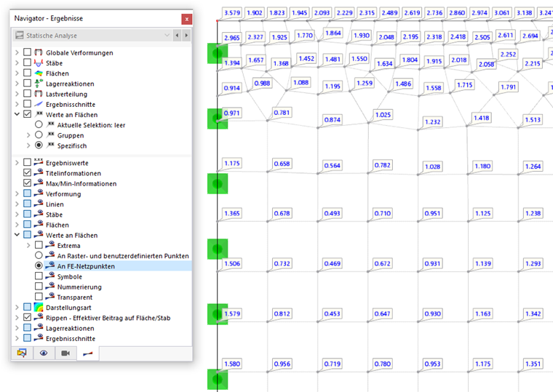553x392 pixels.
Task: Expand Spezifisch tree node
Action: coord(28,145)
